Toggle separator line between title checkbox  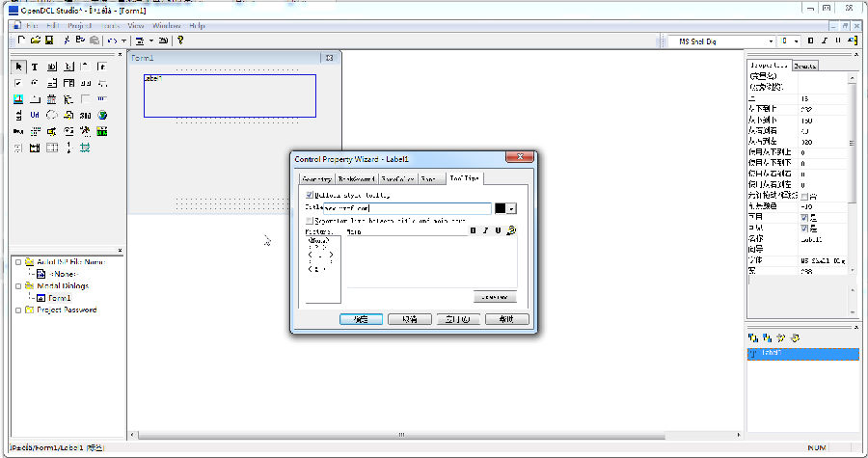click(x=310, y=220)
